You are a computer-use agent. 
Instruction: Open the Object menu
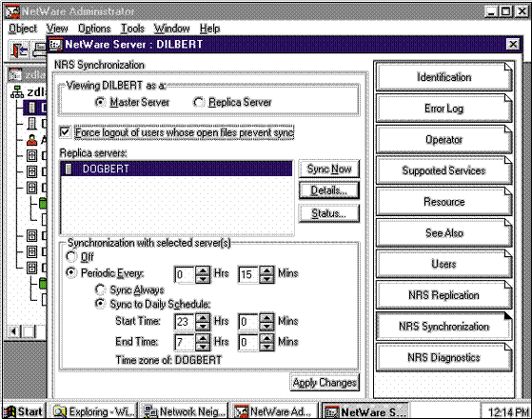coord(23,29)
